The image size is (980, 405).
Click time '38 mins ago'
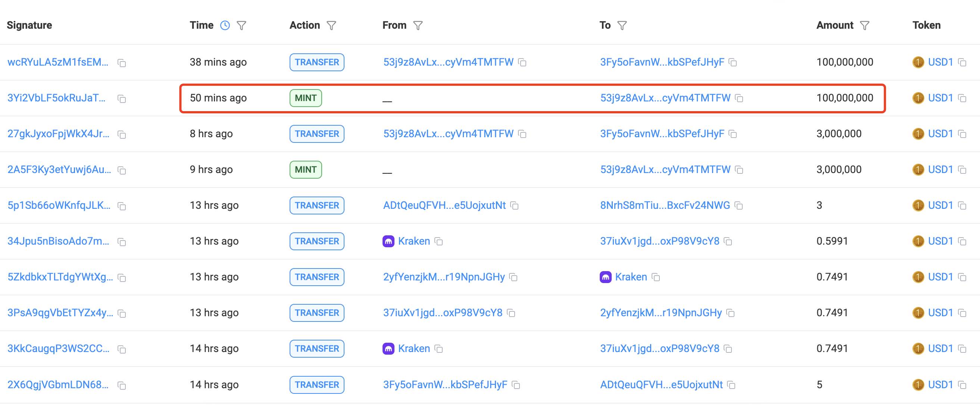click(x=218, y=62)
